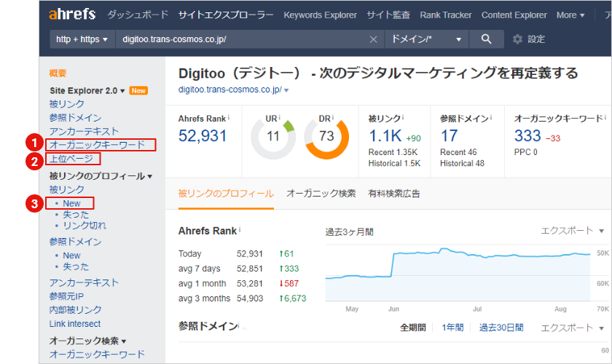This screenshot has width=612, height=364.
Task: Select 過去30日間 range for 参照ドメイン chart
Action: pyautogui.click(x=501, y=328)
